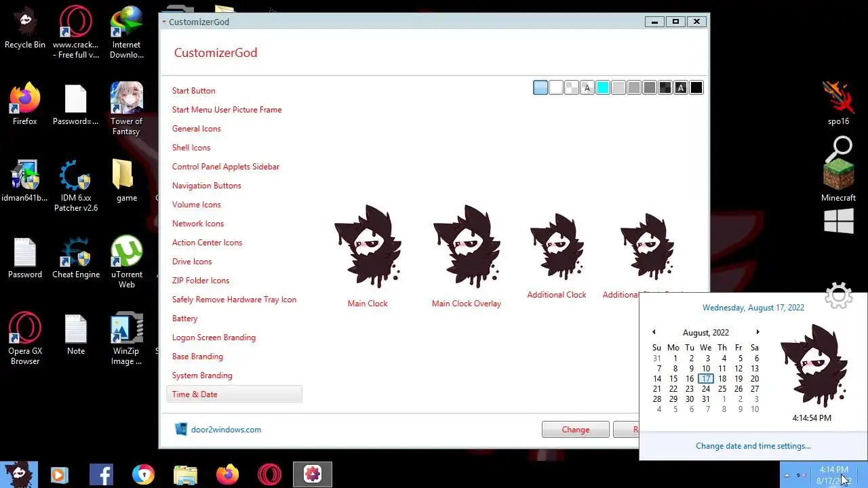Open File Explorer from the taskbar
868x488 pixels.
[x=185, y=474]
